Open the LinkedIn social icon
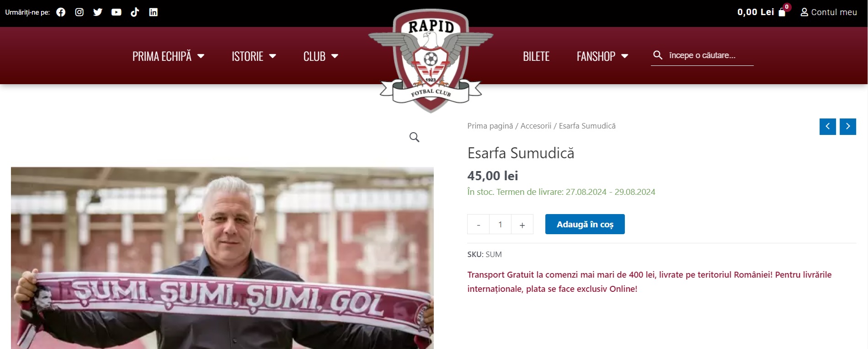 pos(154,12)
